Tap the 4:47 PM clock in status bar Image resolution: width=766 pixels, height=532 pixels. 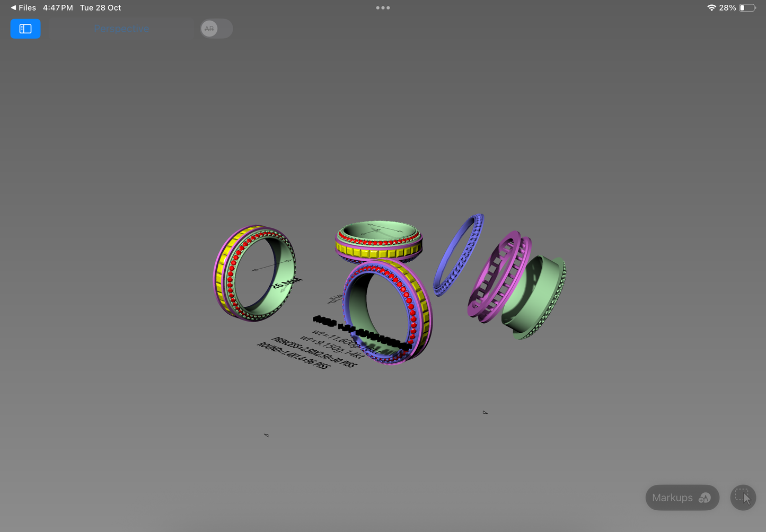click(58, 7)
